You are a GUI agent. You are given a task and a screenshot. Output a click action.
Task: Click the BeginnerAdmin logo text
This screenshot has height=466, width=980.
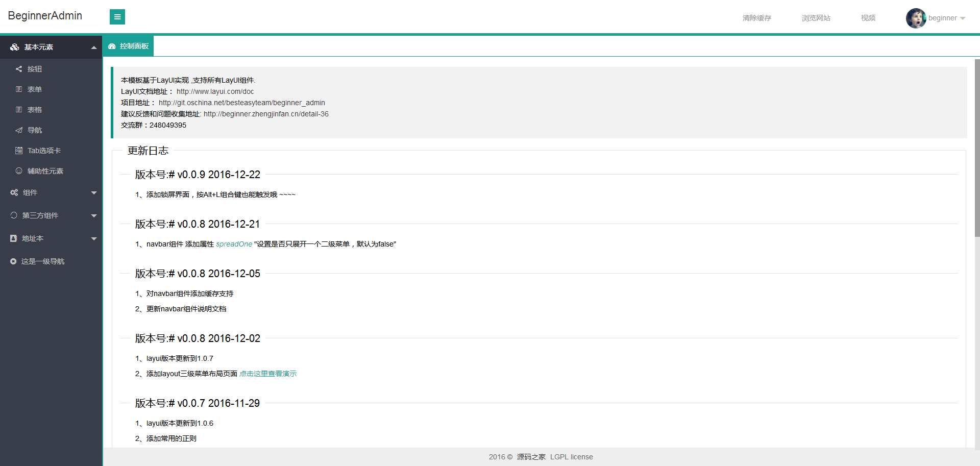click(x=45, y=16)
